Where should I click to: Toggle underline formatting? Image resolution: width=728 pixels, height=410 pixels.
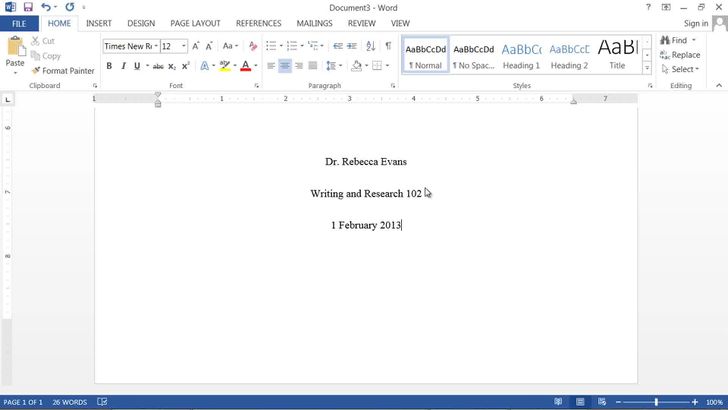(x=137, y=66)
